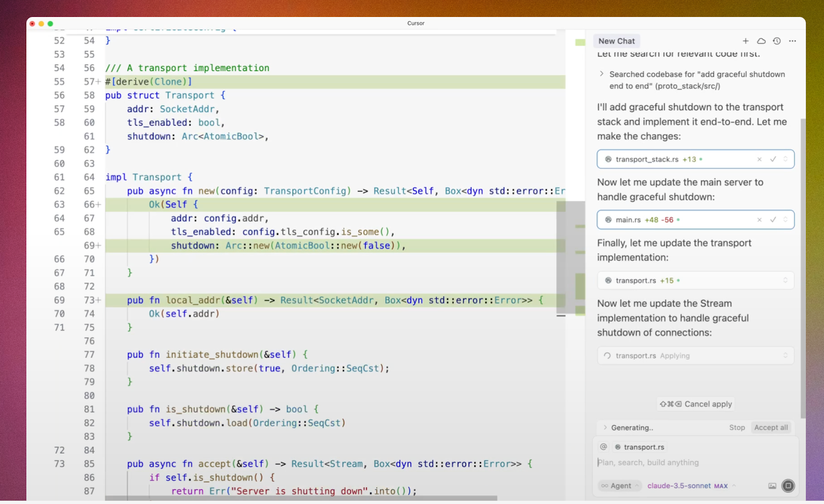This screenshot has width=824, height=504.
Task: Click Accept all changes button
Action: pyautogui.click(x=771, y=428)
